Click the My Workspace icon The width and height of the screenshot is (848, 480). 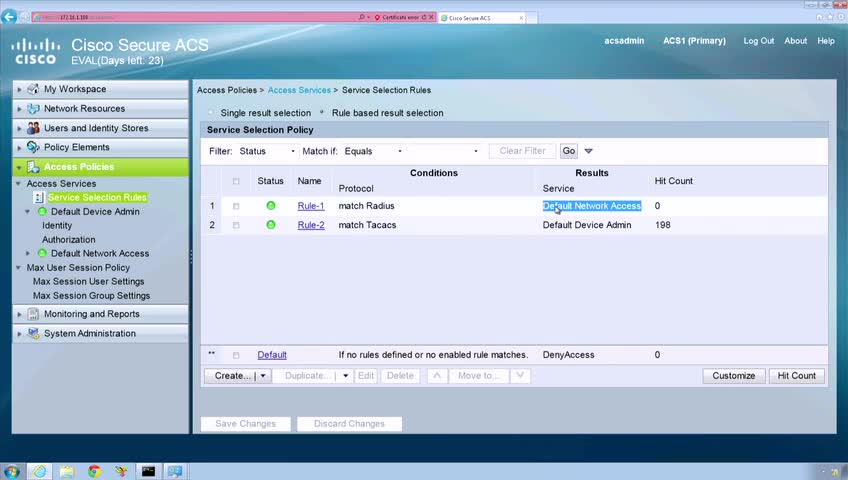[33, 89]
